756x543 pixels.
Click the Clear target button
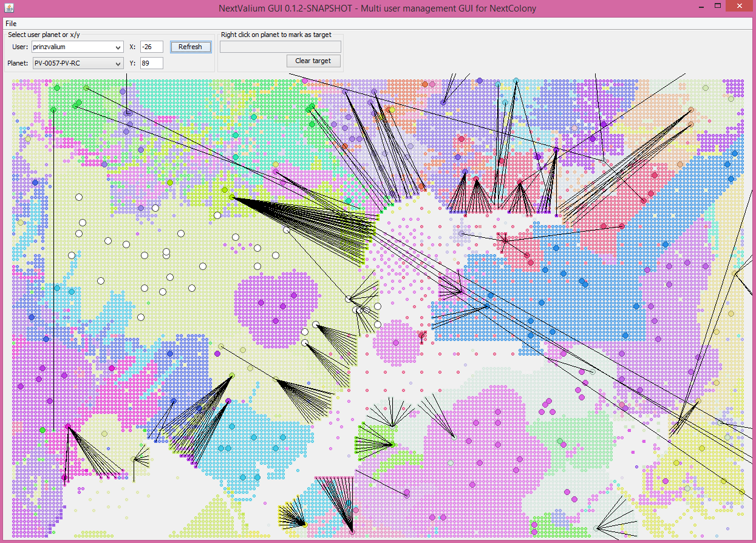[313, 61]
